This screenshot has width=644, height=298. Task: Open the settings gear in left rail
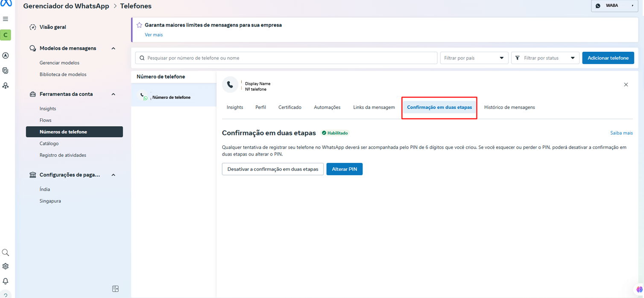[6, 266]
